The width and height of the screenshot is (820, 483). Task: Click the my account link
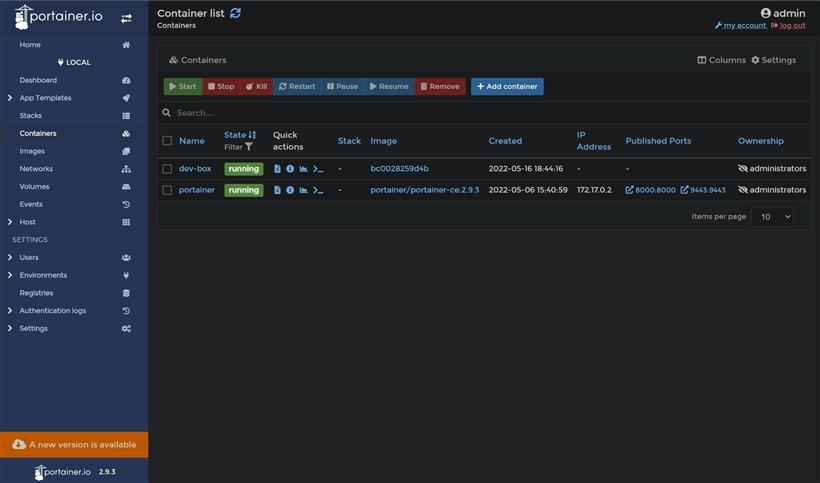741,25
